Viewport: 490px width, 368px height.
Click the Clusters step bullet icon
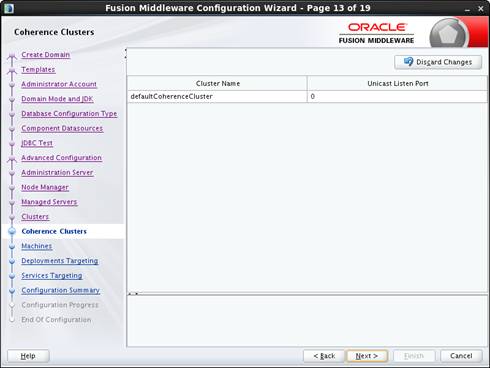(12, 217)
